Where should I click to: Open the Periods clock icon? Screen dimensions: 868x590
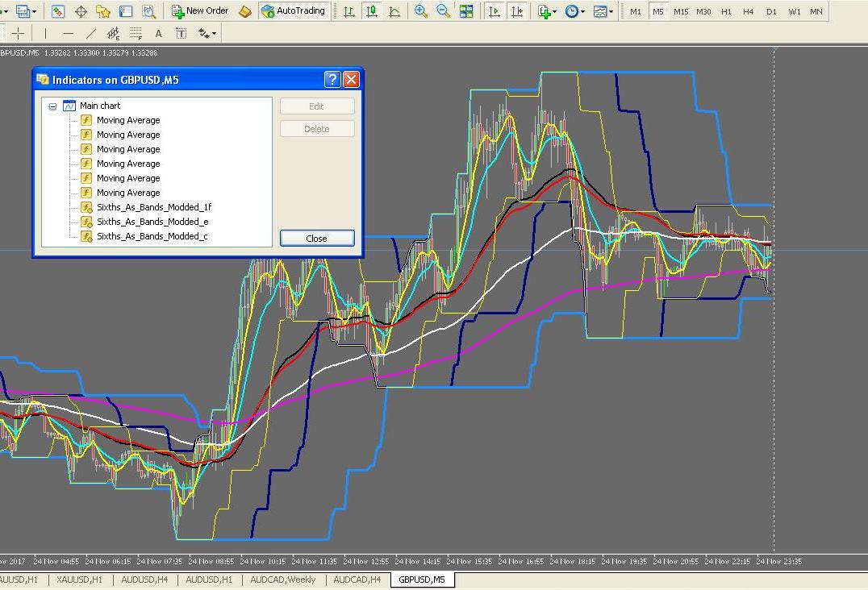[572, 11]
